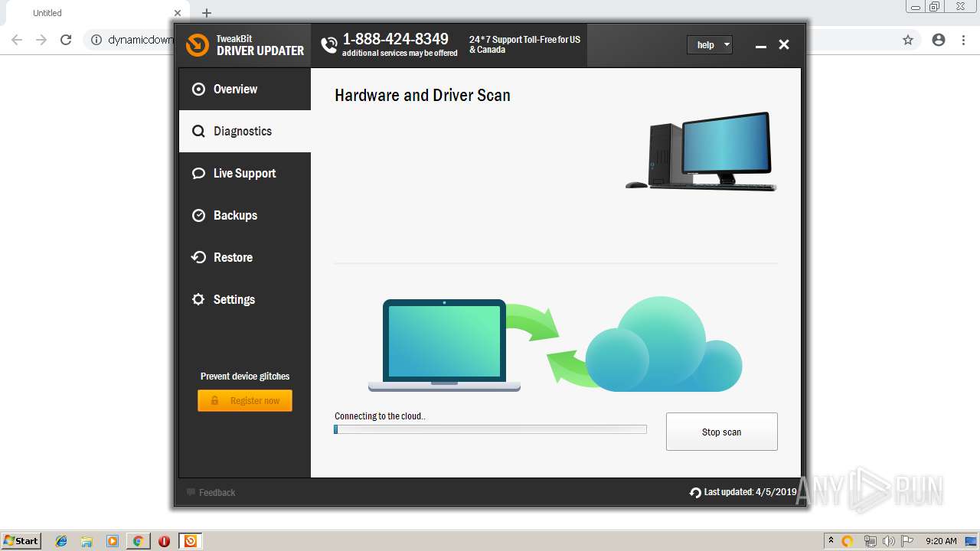This screenshot has width=980, height=551.
Task: Click the Last updated refresh icon
Action: 695,492
